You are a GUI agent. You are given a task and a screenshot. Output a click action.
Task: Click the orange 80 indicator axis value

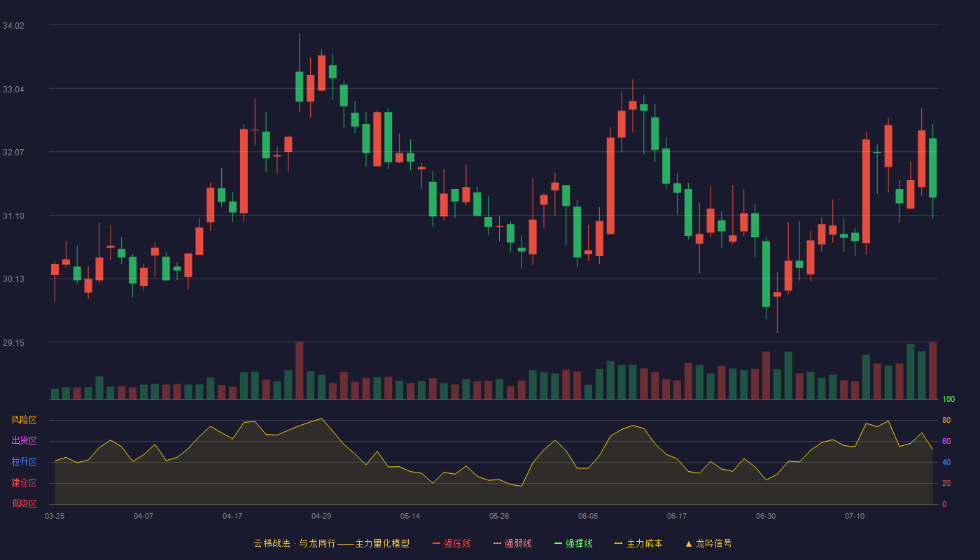click(946, 420)
